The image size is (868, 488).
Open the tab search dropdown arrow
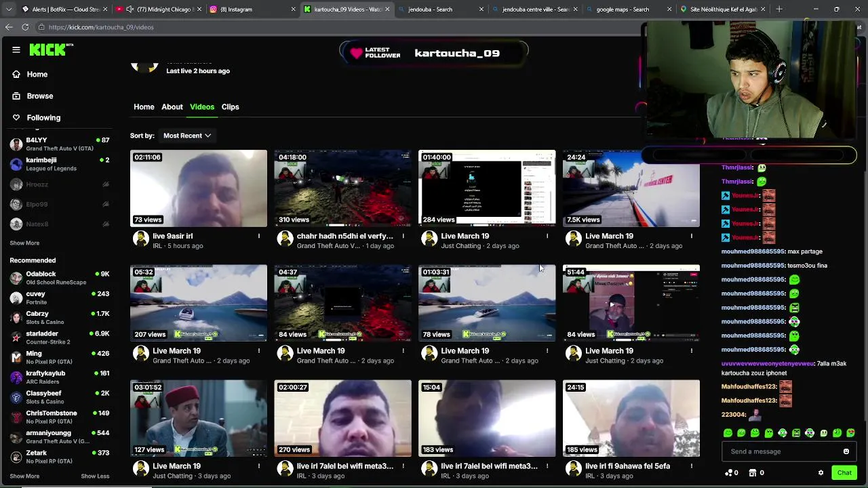[x=9, y=9]
